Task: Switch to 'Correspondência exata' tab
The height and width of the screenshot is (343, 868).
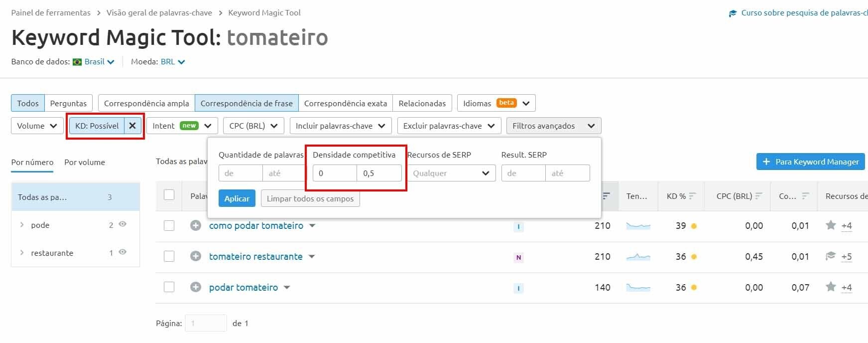Action: click(x=345, y=104)
